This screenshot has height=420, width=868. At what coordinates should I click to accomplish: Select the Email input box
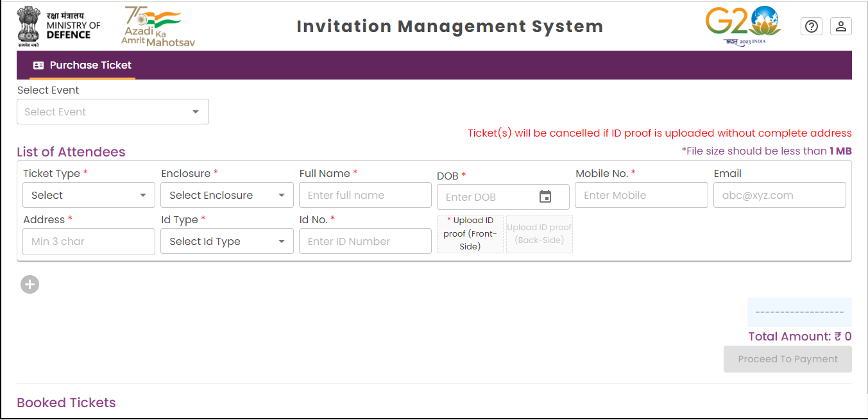pos(779,195)
